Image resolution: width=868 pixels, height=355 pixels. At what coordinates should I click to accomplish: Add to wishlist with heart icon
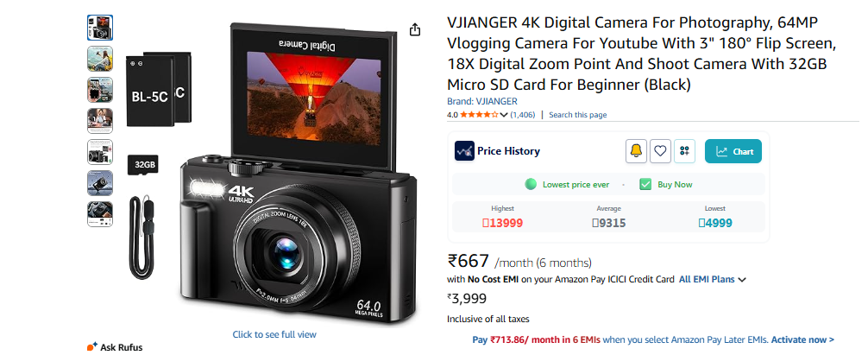660,151
